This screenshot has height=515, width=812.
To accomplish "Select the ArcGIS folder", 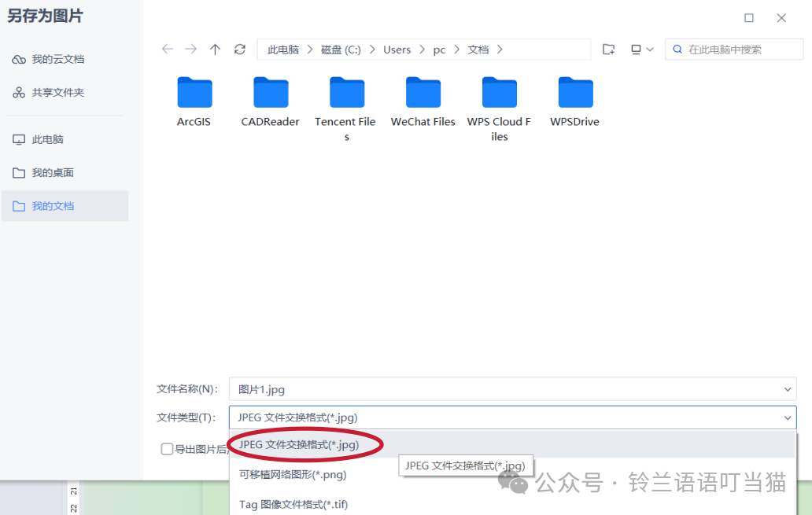I will pyautogui.click(x=194, y=102).
